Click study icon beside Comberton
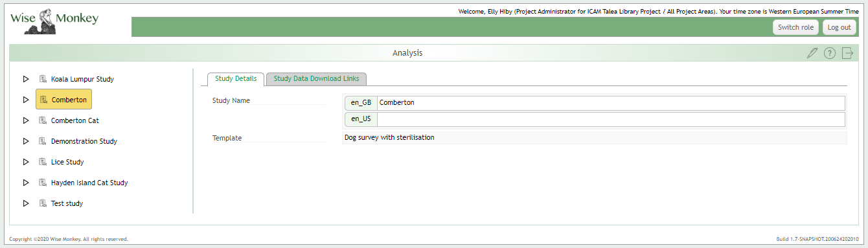The image size is (868, 248). pyautogui.click(x=43, y=100)
